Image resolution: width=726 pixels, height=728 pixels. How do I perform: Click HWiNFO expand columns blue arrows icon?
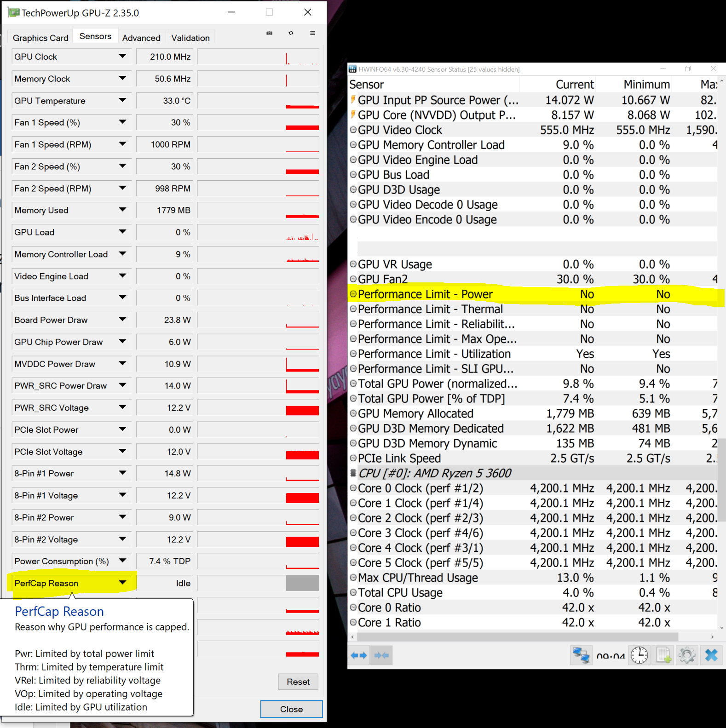pos(359,655)
